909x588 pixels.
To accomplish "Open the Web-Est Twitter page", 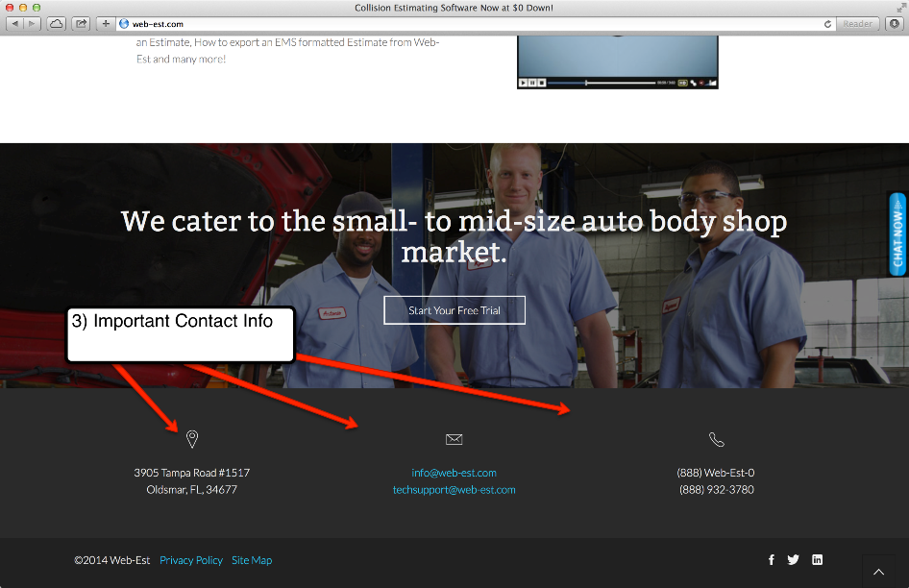I will pos(793,559).
